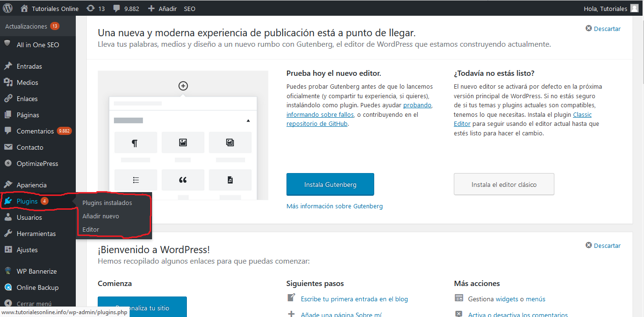Click the edit pencil icon beside Escribe

click(291, 298)
